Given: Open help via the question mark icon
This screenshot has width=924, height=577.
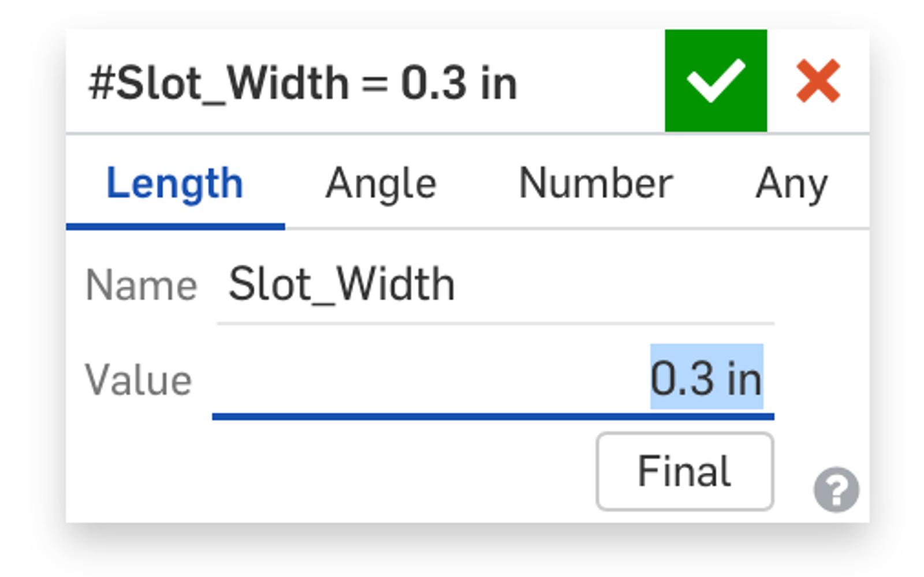Looking at the screenshot, I should (836, 489).
